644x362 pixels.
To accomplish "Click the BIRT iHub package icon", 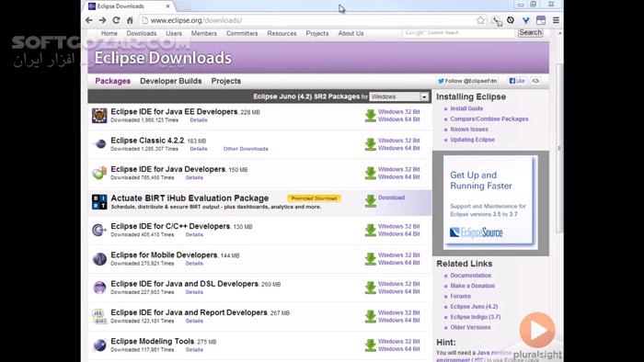I will tap(99, 202).
